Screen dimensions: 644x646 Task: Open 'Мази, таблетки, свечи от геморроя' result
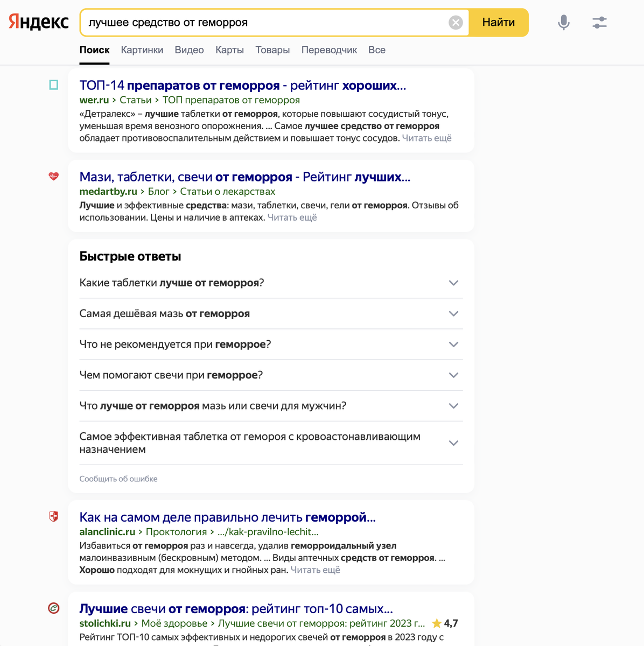coord(244,177)
